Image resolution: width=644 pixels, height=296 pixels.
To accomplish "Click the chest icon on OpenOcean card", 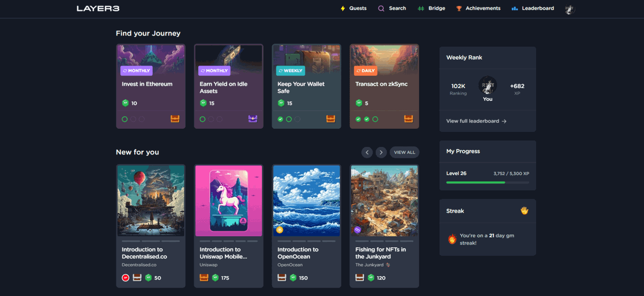I will coord(282,278).
